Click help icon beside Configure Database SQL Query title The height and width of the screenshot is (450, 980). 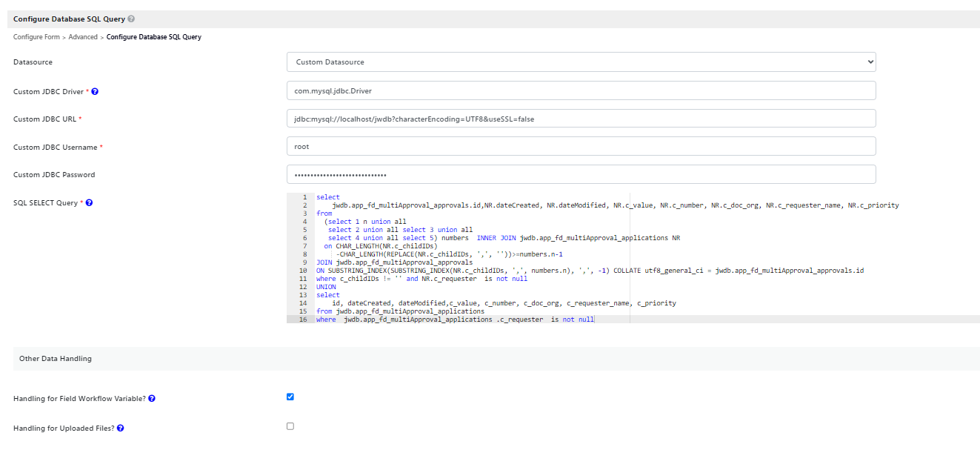coord(131,19)
